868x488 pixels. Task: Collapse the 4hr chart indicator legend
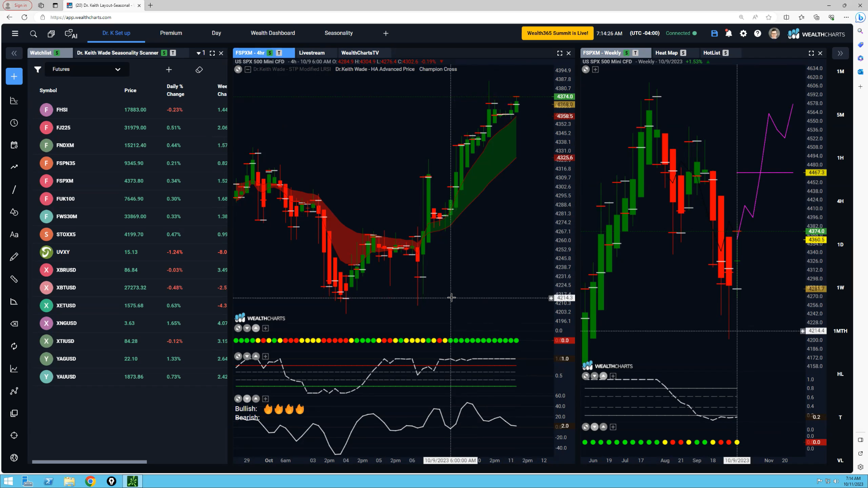point(248,70)
